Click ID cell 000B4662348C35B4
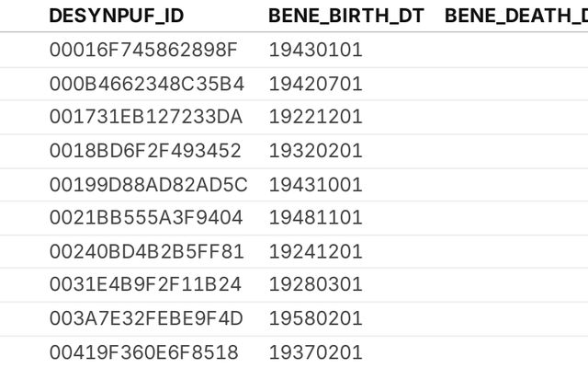The width and height of the screenshot is (588, 368). (146, 84)
